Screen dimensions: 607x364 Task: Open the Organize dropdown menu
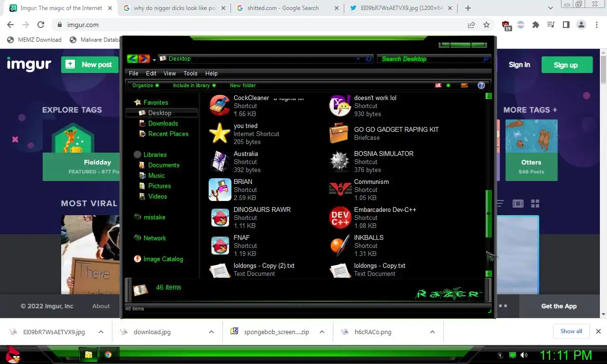point(146,85)
